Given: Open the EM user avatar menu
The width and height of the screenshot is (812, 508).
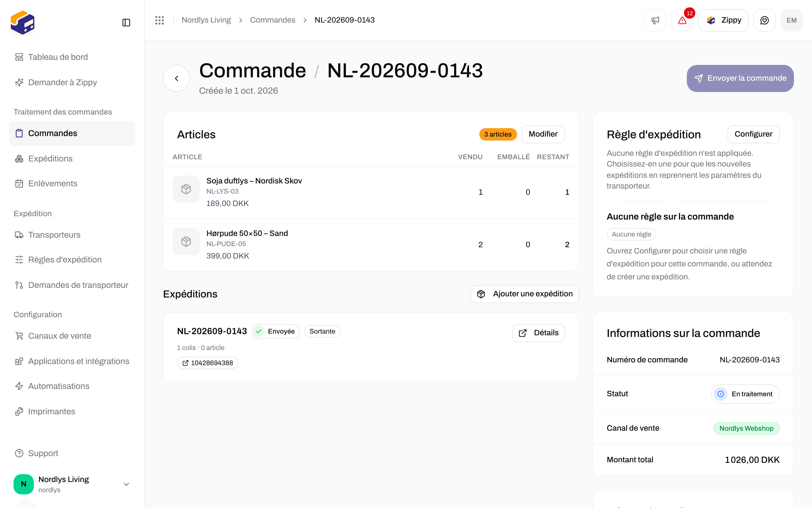Looking at the screenshot, I should click(791, 20).
